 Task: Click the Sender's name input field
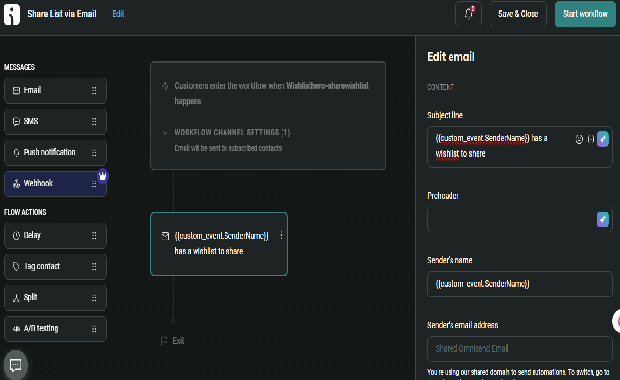[x=520, y=284]
